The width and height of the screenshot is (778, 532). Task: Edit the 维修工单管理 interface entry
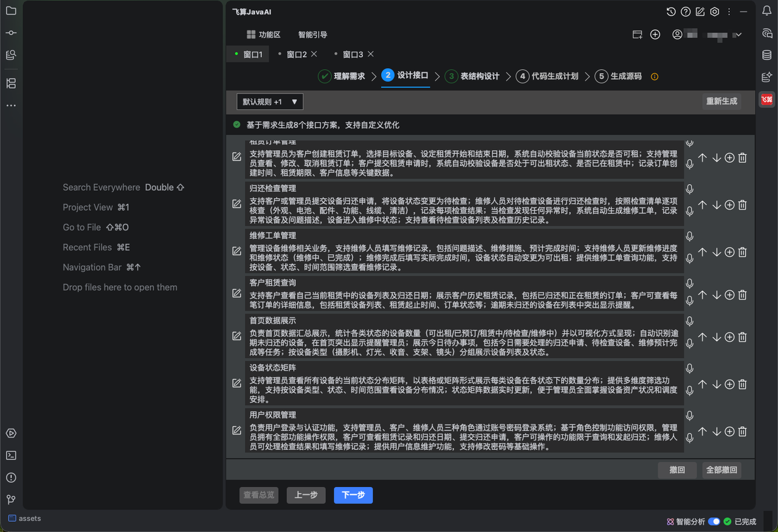tap(236, 250)
